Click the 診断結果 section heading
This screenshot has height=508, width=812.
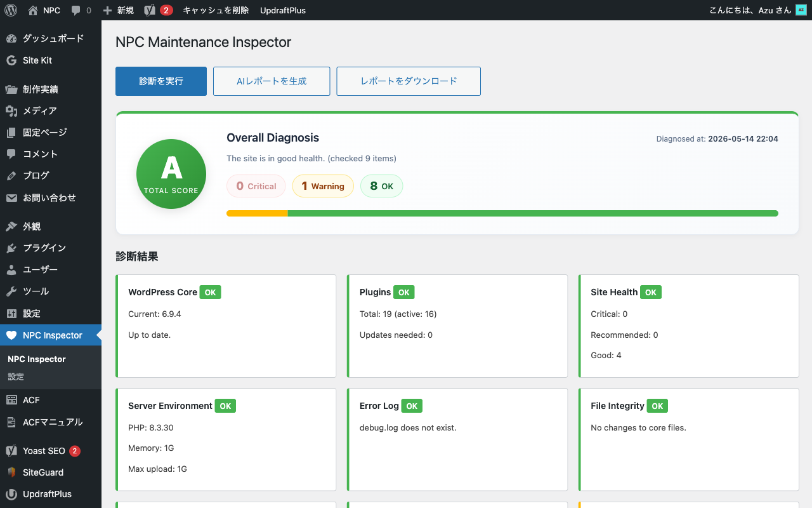coord(137,257)
